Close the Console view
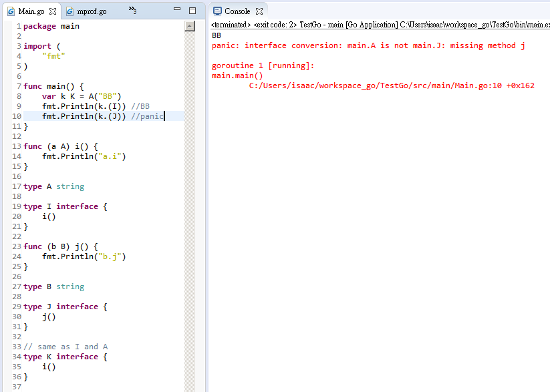Image resolution: width=550 pixels, height=392 pixels. (259, 11)
